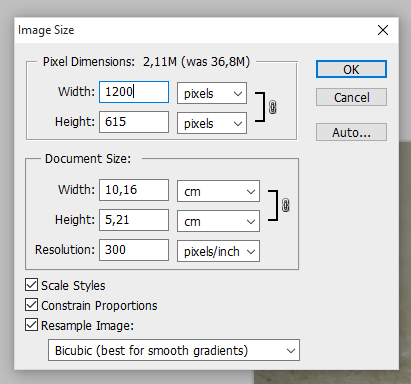Select the document Width field 10,16
Screen dimensions: 411x384
(x=134, y=190)
